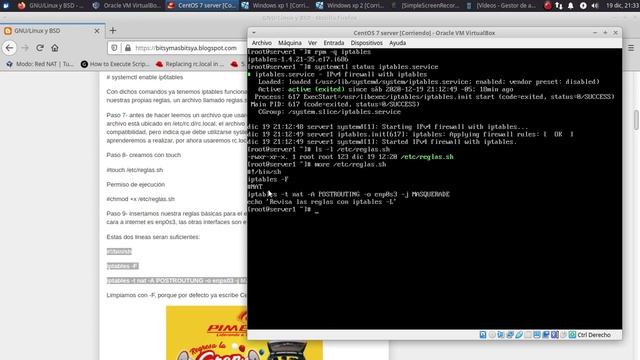Open the Ver menu in VirtualBox

[x=312, y=43]
